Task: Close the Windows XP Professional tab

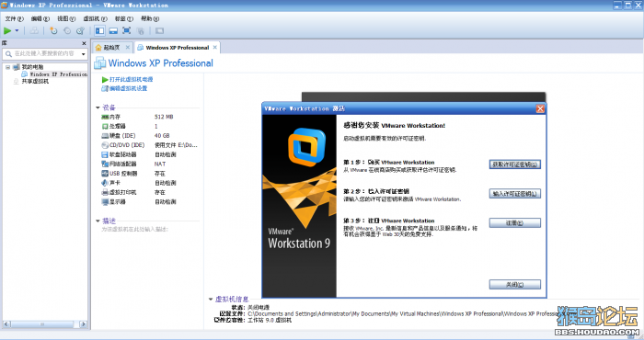Action: (214, 48)
